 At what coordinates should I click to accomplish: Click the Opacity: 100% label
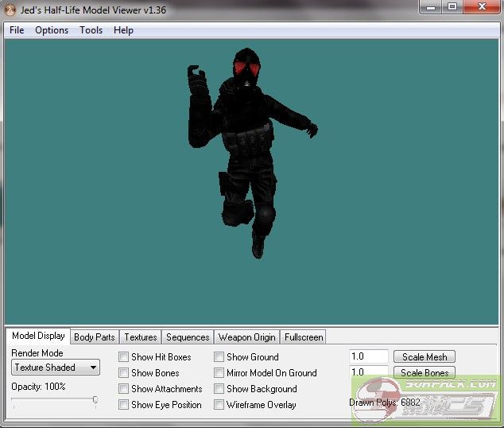(x=38, y=387)
